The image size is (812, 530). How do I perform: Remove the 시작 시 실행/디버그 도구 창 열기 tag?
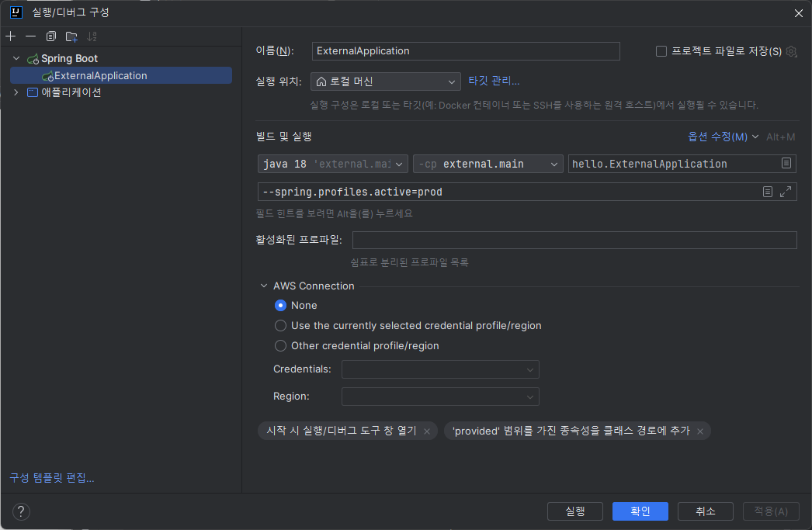click(427, 431)
